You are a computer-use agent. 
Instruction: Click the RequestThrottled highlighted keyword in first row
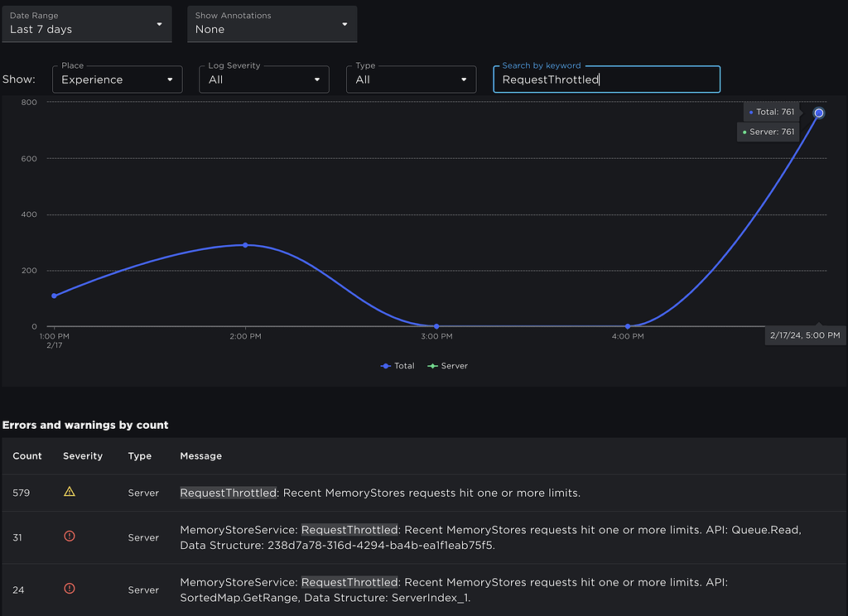pos(229,492)
